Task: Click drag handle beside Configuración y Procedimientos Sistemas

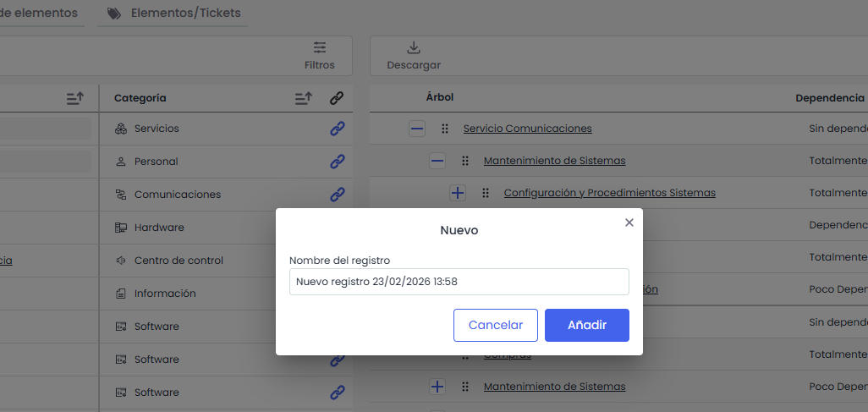Action: (486, 193)
